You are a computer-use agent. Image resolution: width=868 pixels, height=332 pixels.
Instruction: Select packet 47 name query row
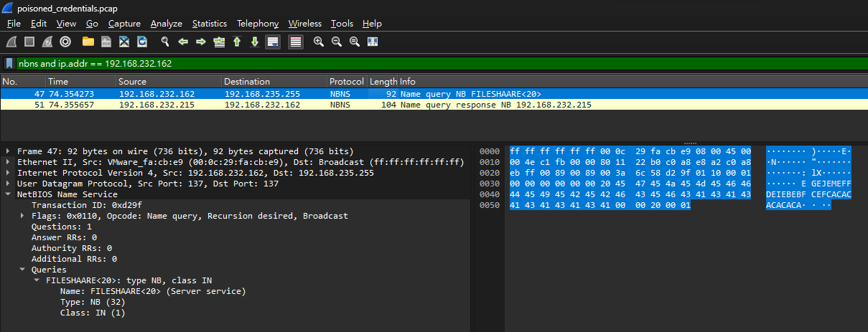pos(434,94)
